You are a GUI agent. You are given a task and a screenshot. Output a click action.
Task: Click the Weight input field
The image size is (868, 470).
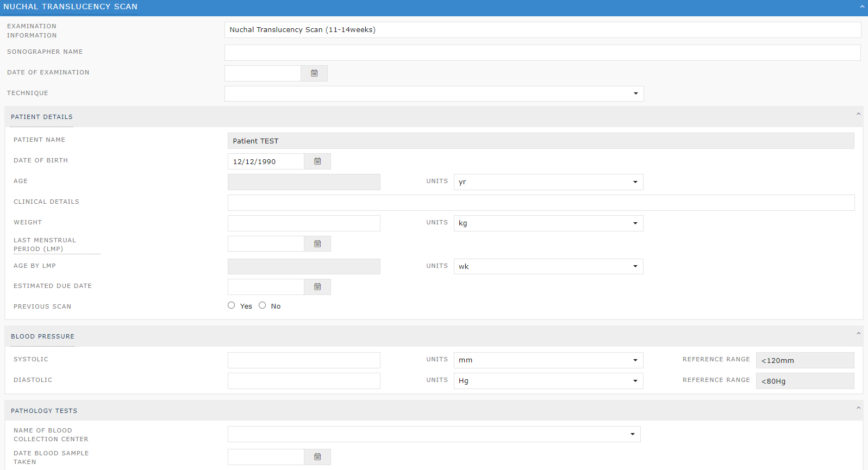[x=304, y=223]
